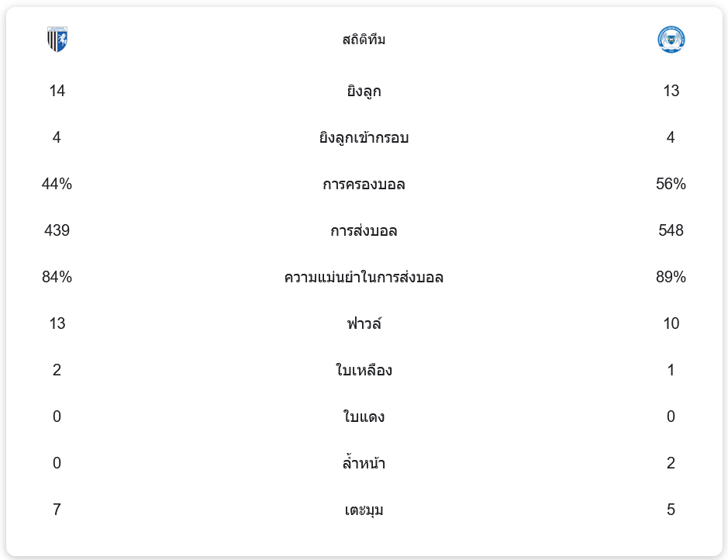Click the right team's 56% possession value

click(671, 184)
